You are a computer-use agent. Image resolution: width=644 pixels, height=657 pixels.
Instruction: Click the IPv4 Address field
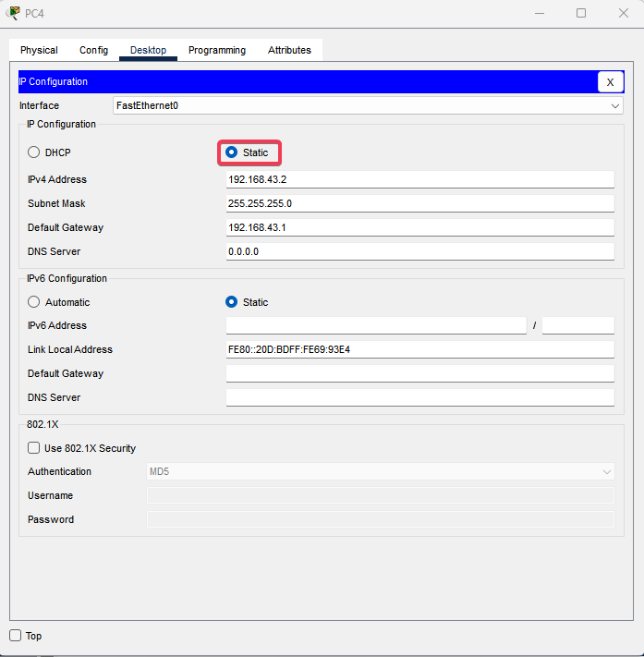pos(419,179)
